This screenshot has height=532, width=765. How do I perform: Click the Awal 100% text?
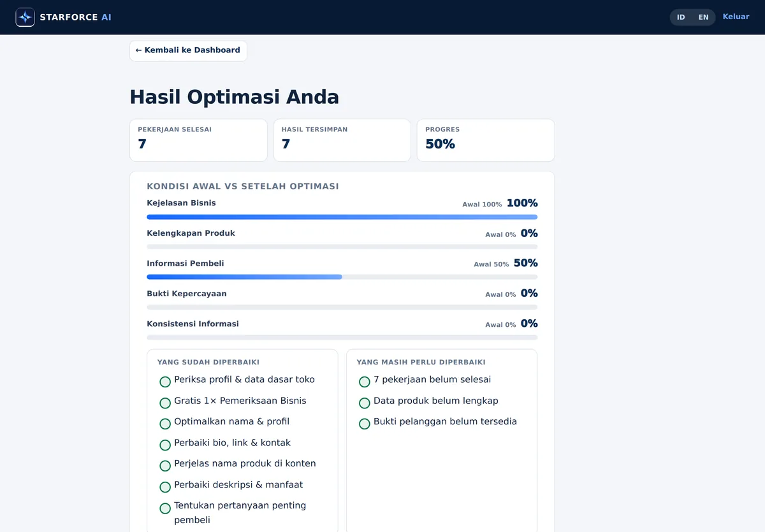coord(482,205)
